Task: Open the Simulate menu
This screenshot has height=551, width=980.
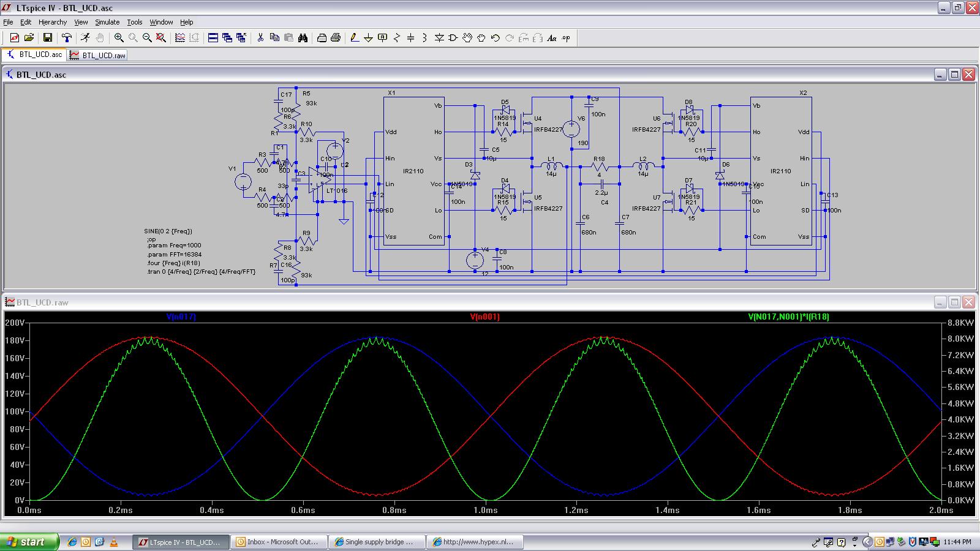Action: pyautogui.click(x=107, y=22)
